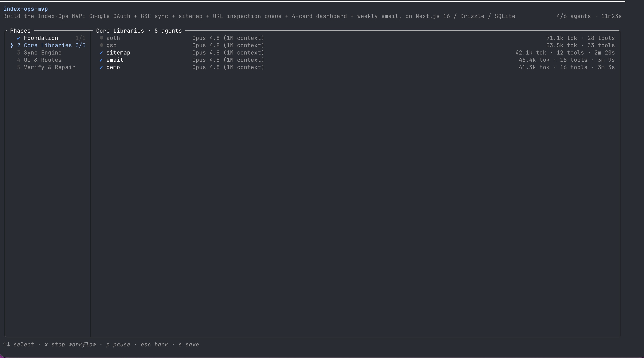The height and width of the screenshot is (358, 644).
Task: Click the selection caret beside Core Libraries
Action: click(12, 46)
